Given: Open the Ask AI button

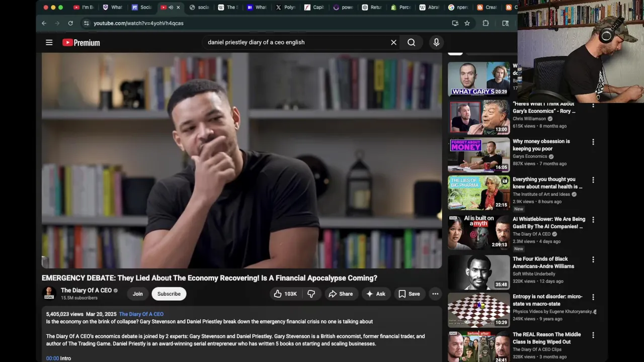Looking at the screenshot, I should click(x=376, y=294).
